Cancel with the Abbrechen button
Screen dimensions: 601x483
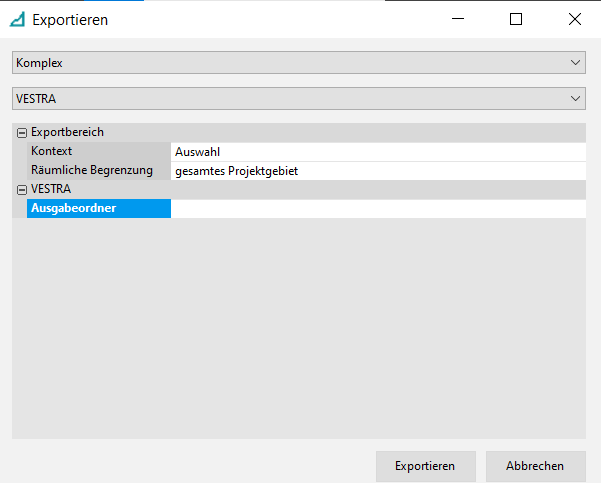(x=535, y=466)
